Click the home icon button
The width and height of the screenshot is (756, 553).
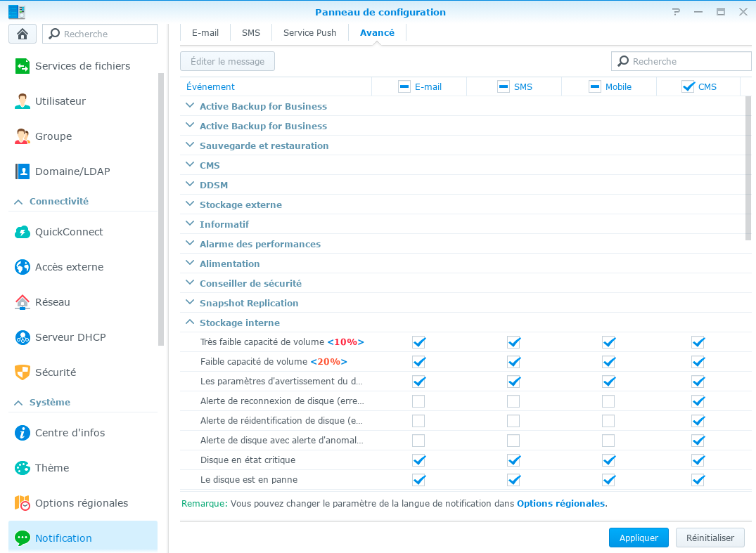(23, 34)
